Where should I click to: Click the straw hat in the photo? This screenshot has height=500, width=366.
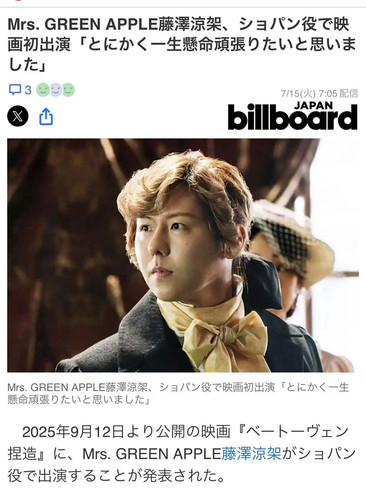tap(293, 241)
